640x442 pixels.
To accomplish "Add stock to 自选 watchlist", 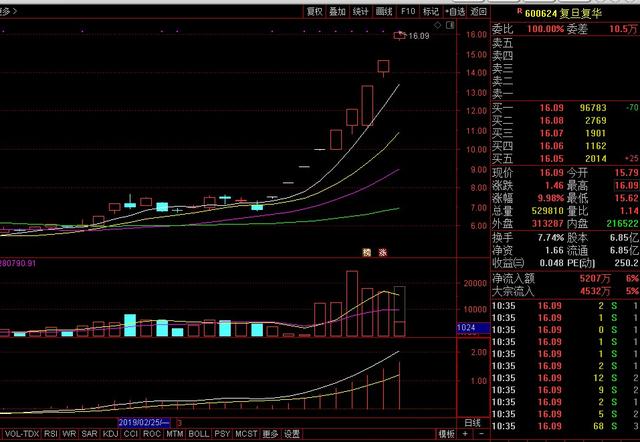I will pos(455,12).
